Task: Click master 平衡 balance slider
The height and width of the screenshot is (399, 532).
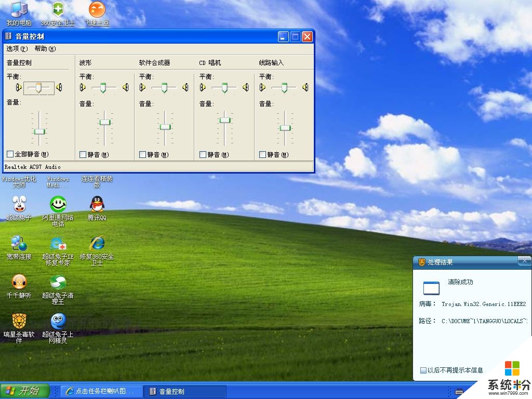Action: [x=38, y=88]
